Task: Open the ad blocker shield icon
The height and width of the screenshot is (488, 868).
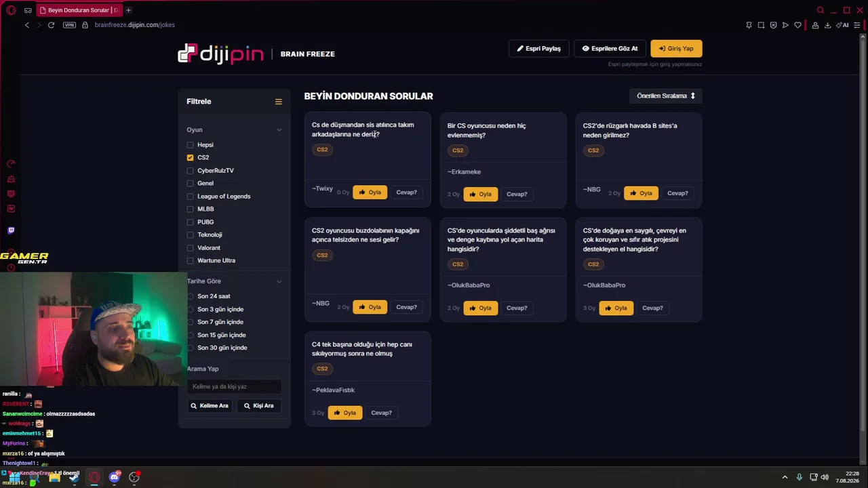Action: (773, 25)
